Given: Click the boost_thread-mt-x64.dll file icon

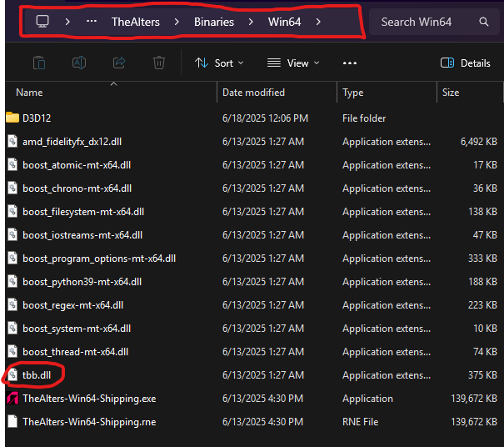Looking at the screenshot, I should point(12,351).
